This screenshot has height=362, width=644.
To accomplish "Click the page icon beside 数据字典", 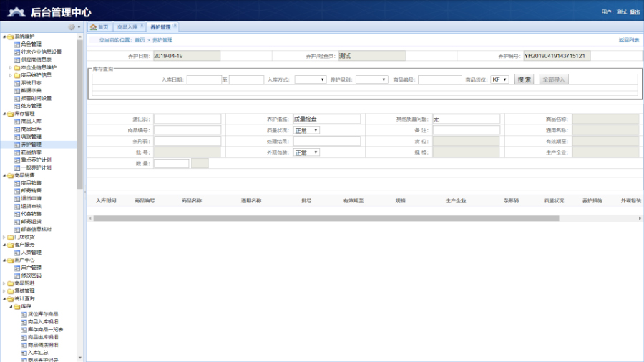I will 17,91.
